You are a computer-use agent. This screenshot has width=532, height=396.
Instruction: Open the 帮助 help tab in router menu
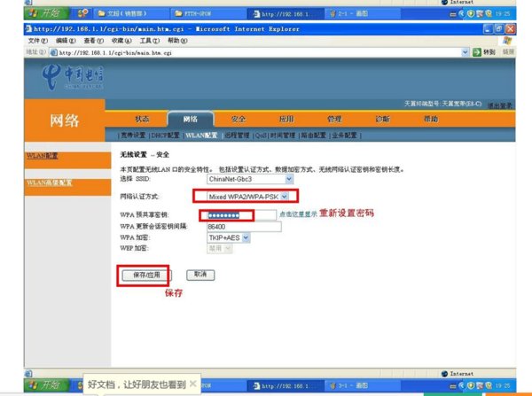point(431,119)
